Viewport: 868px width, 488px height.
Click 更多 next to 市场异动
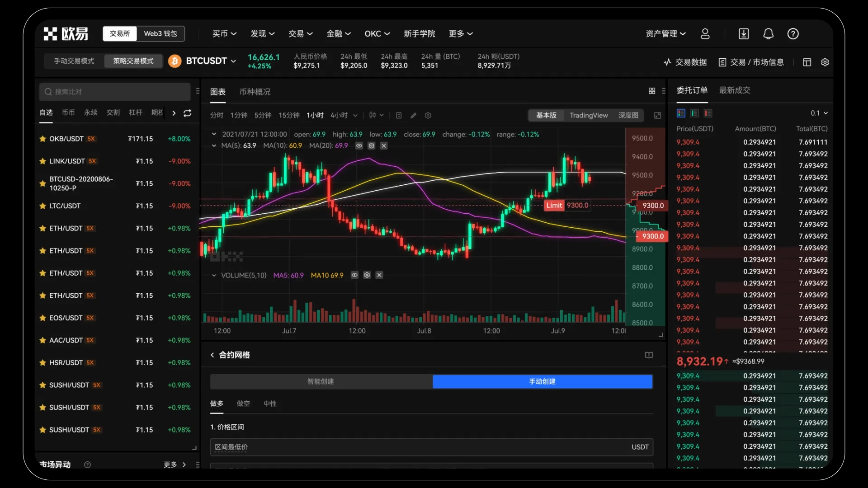pyautogui.click(x=175, y=465)
